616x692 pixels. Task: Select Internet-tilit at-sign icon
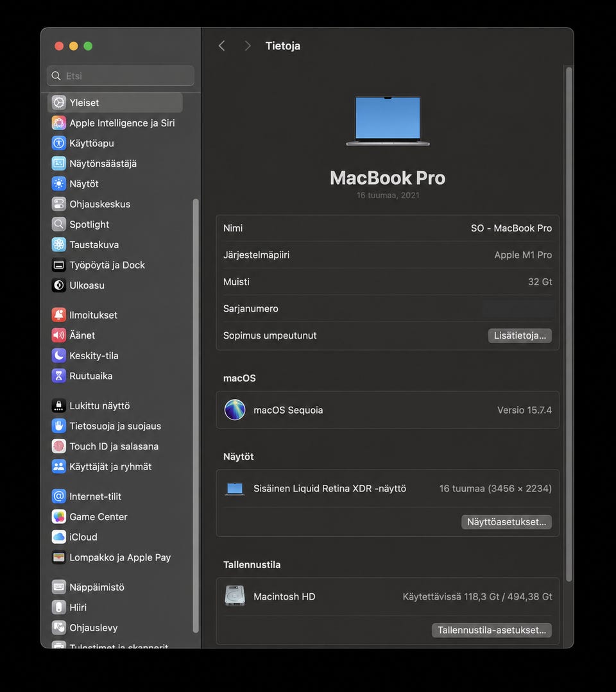(x=59, y=496)
